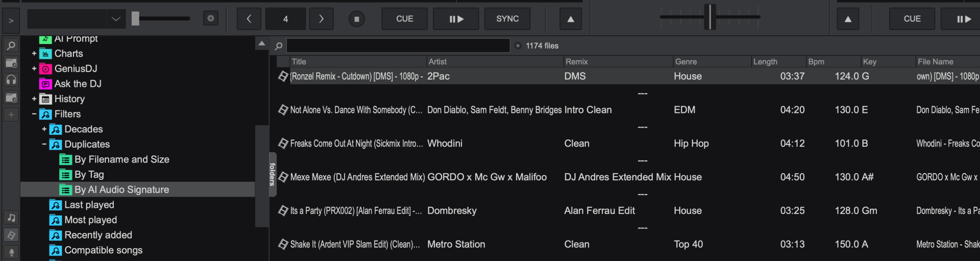Toggle the search option dot beside 1174 files

[518, 46]
